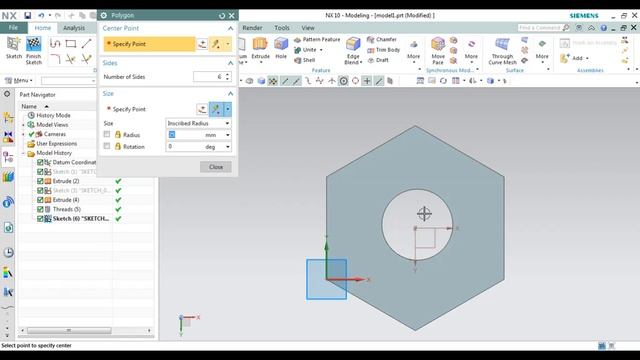640x360 pixels.
Task: Toggle the Rotation lock checkbox
Action: (107, 146)
